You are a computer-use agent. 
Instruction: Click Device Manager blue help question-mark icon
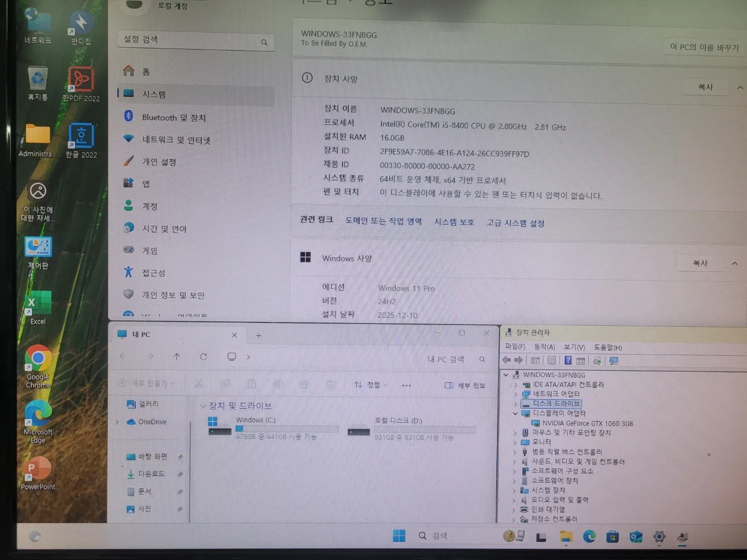[568, 360]
